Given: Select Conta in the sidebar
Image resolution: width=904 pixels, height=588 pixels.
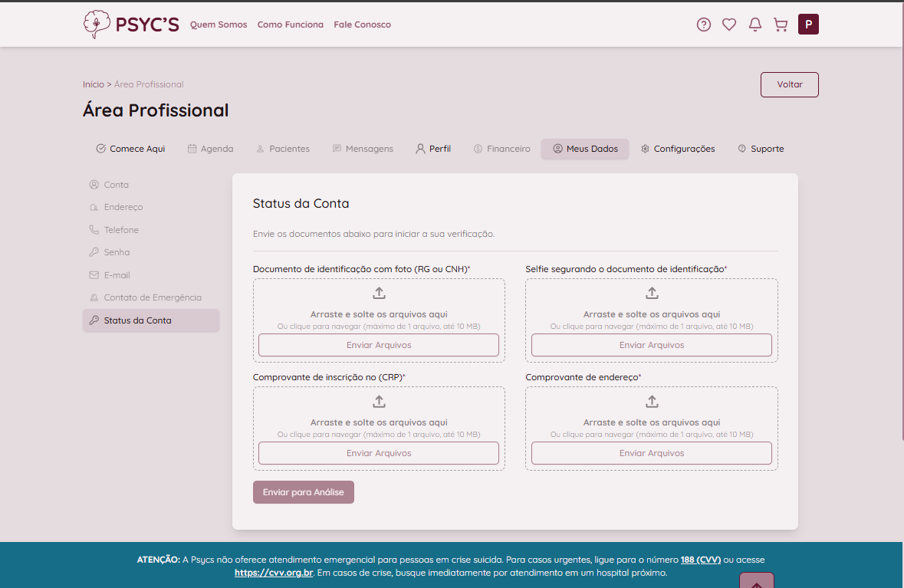Looking at the screenshot, I should (116, 185).
